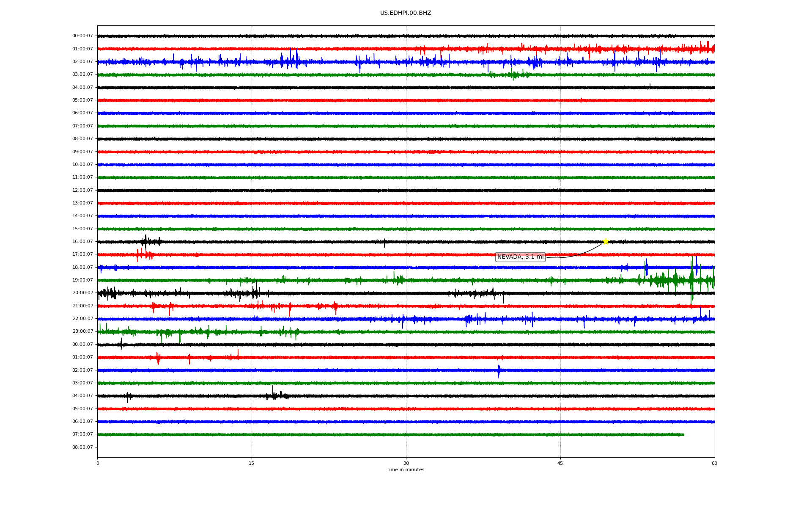This screenshot has width=812, height=508.
Task: Click the 19:00:07 green trace time label
Action: pos(82,280)
